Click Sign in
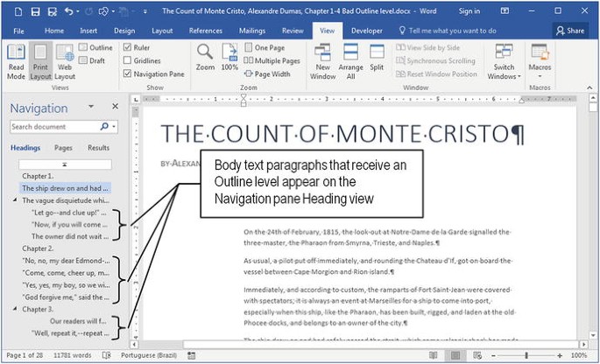Screen dimensions: 600x364 point(469,11)
